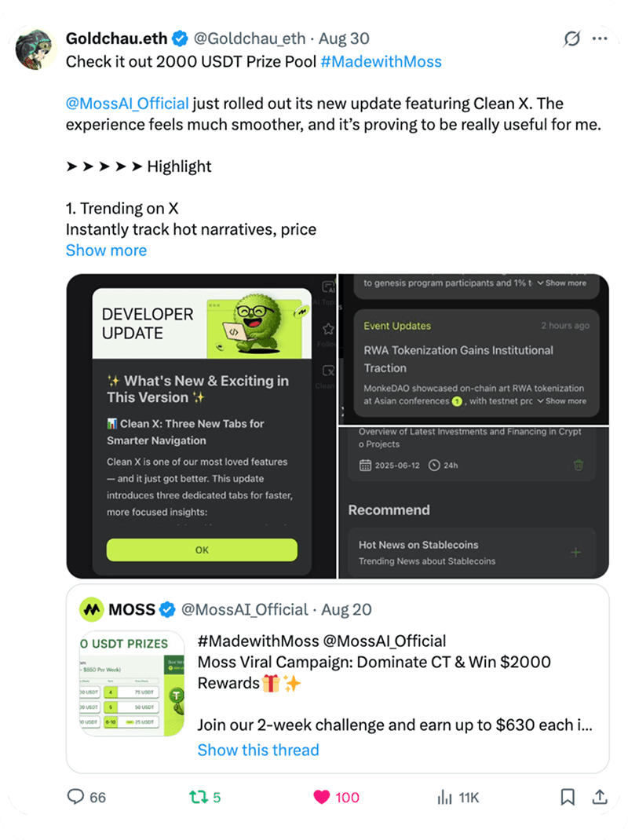628x840 pixels.
Task: Click the Grok circle-slash icon
Action: tap(572, 38)
